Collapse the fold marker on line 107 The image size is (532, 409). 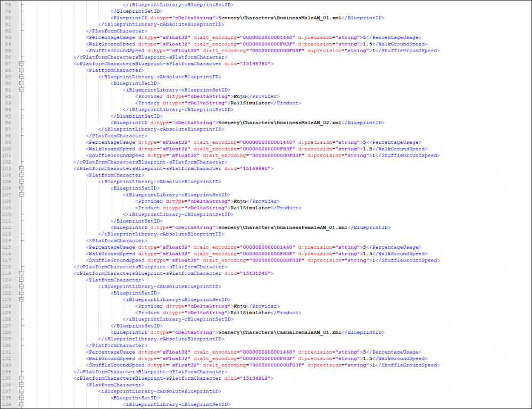[x=21, y=195]
